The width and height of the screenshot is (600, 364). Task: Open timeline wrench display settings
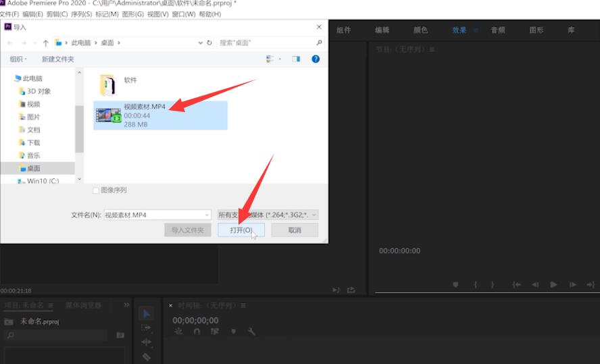click(251, 332)
